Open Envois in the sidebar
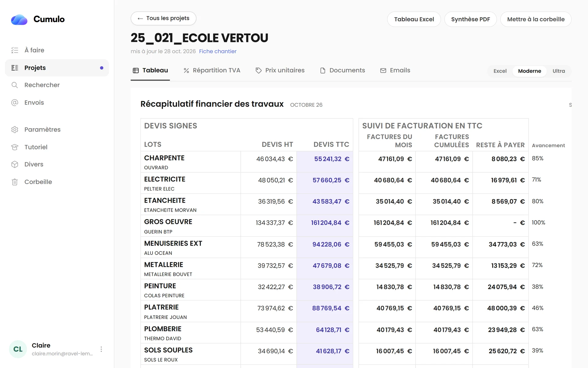588x368 pixels. click(57, 102)
